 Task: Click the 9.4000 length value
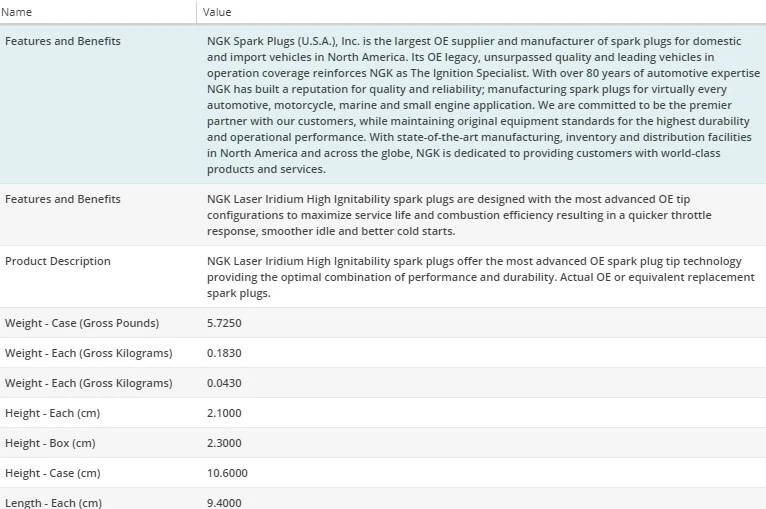(224, 502)
